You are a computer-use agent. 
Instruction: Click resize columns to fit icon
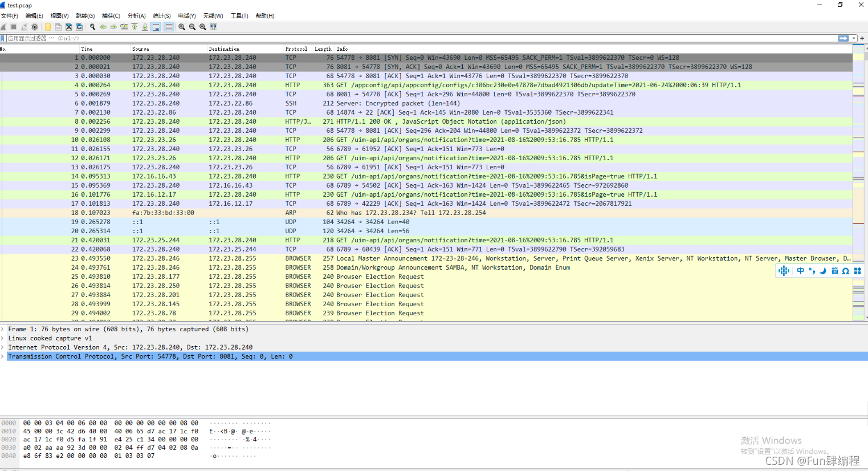pyautogui.click(x=213, y=27)
